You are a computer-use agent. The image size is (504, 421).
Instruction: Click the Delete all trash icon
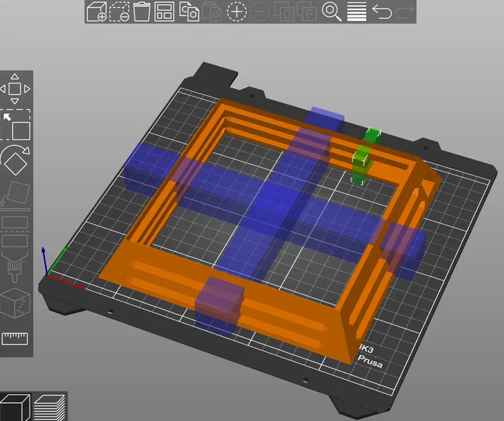[x=142, y=11]
